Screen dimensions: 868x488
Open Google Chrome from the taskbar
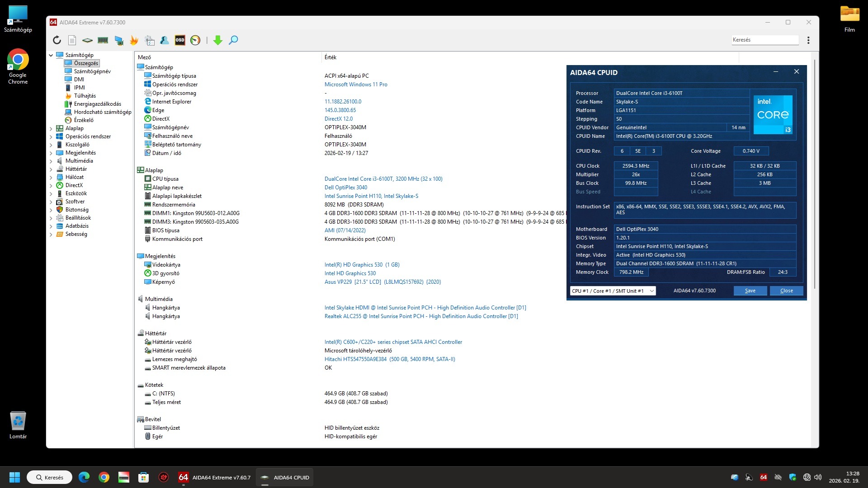tap(104, 478)
